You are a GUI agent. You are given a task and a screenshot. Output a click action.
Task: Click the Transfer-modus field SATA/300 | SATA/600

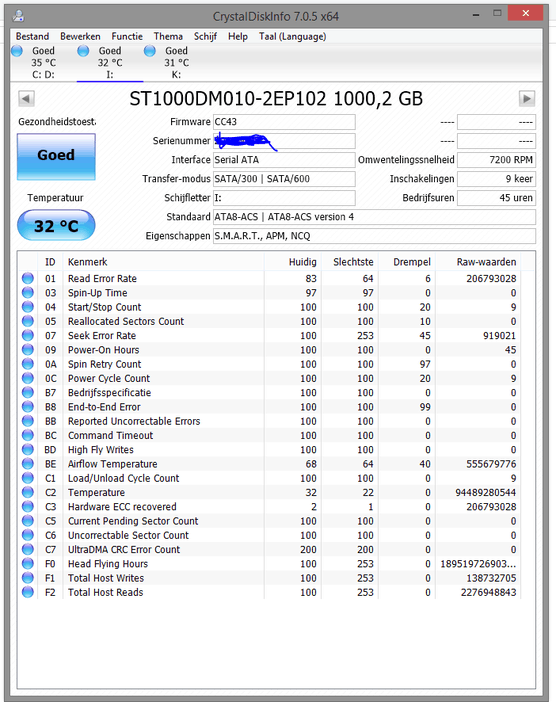click(x=284, y=179)
